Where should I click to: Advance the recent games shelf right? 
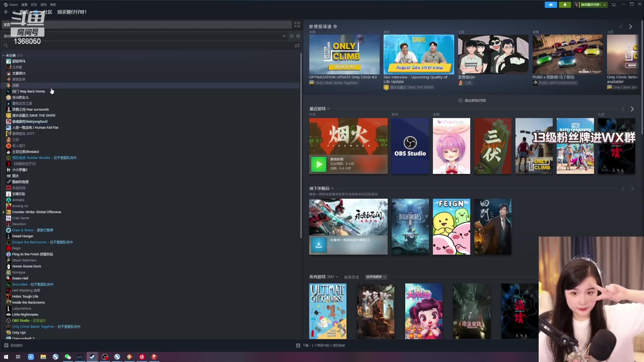[632, 109]
